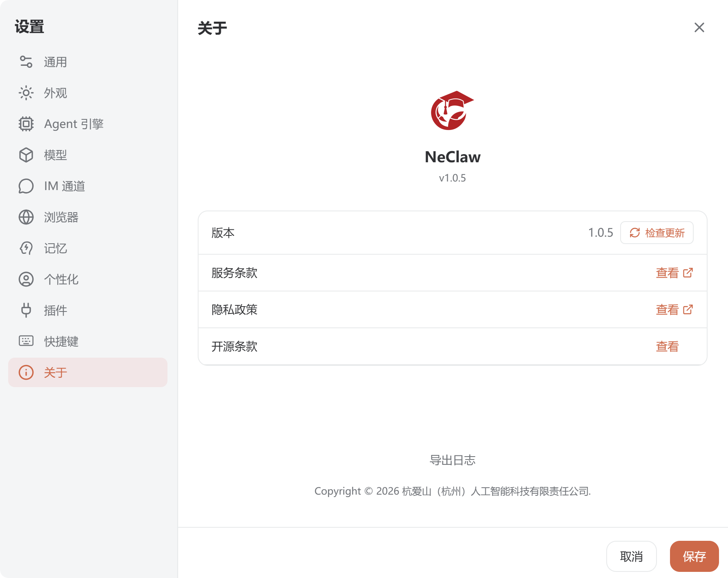This screenshot has width=728, height=578.
Task: Click the 设置 sidebar heading
Action: click(x=29, y=27)
